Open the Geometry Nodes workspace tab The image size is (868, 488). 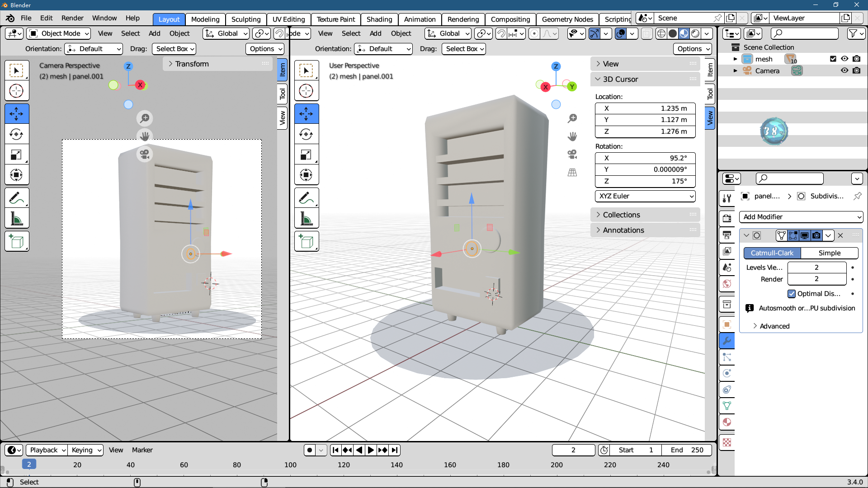pyautogui.click(x=567, y=19)
